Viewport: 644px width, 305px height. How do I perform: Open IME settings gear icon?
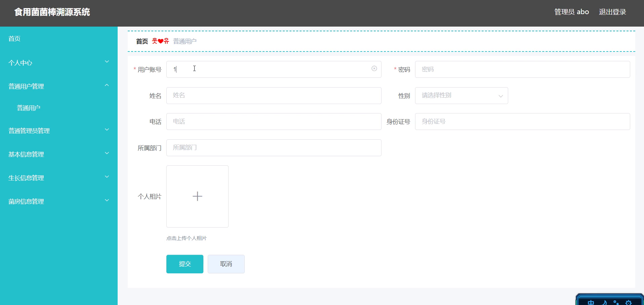point(629,303)
